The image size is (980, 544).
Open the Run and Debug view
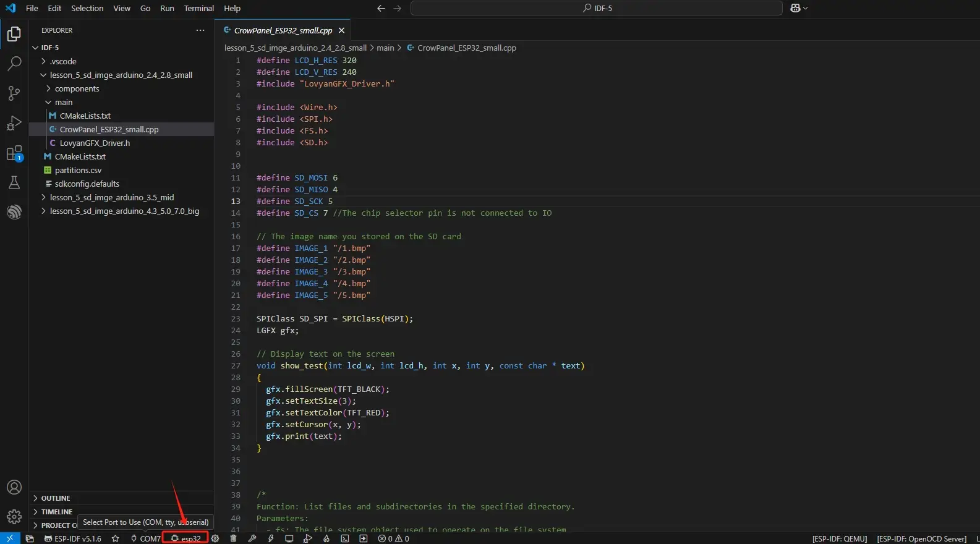coord(14,123)
